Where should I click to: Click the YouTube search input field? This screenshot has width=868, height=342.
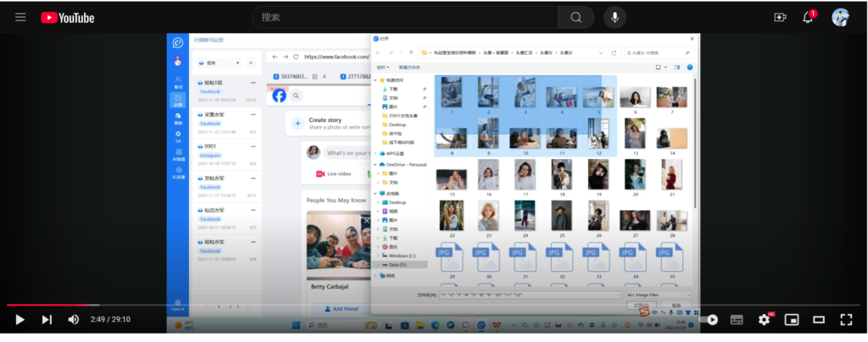point(405,17)
